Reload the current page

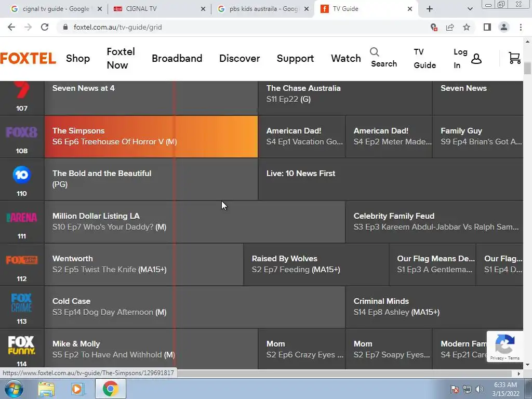point(45,27)
